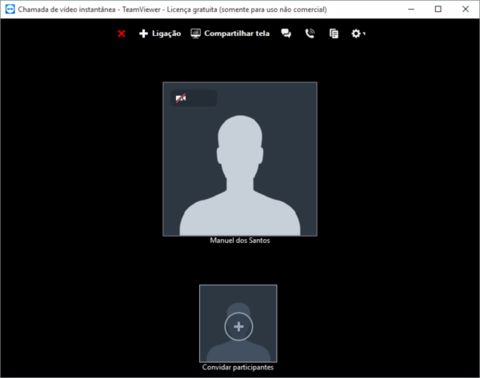Expand the small arrow next to the gear
The width and height of the screenshot is (480, 378).
[x=364, y=34]
